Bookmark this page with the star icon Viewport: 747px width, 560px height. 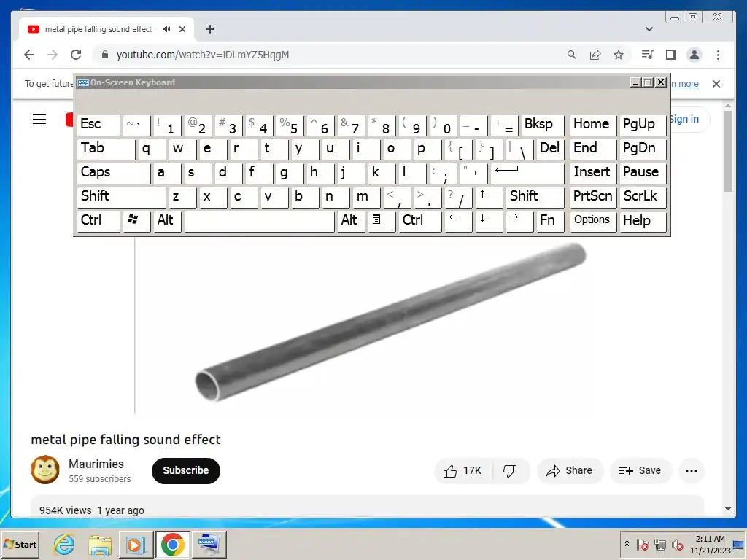point(619,55)
